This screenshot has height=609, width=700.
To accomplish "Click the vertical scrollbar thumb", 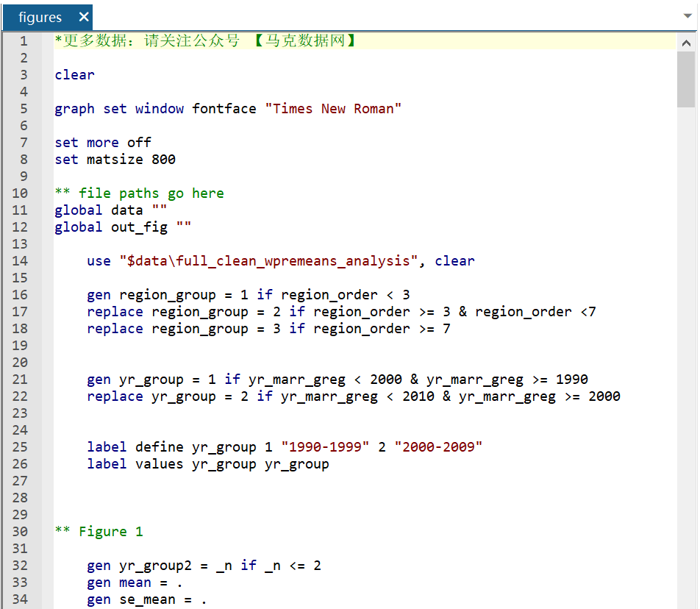I will pos(686,79).
